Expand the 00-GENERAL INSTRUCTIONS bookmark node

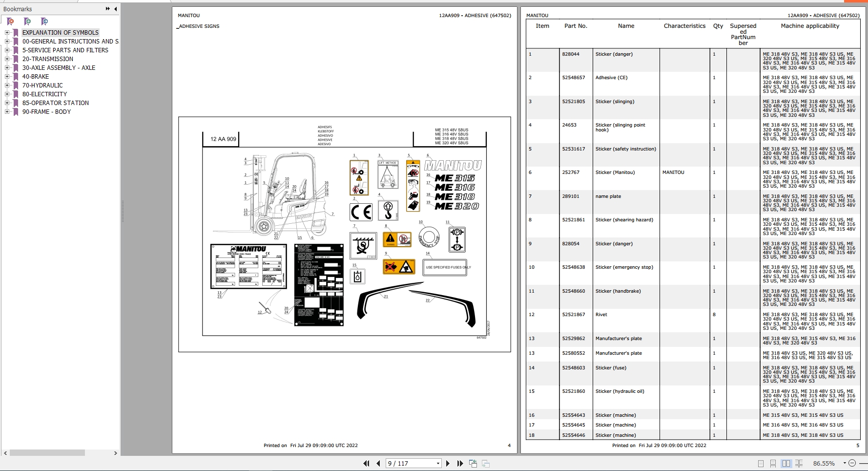7,42
